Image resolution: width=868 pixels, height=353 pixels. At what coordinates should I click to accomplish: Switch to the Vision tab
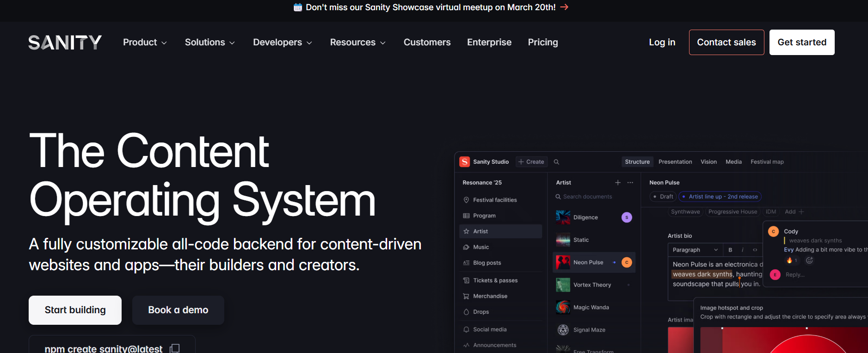pos(708,162)
